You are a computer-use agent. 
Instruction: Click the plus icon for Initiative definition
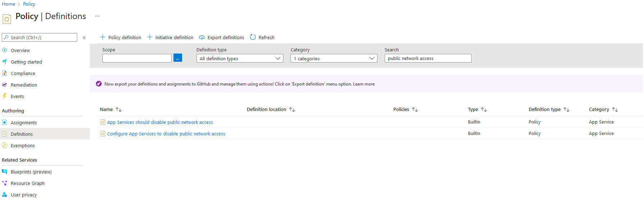click(150, 37)
